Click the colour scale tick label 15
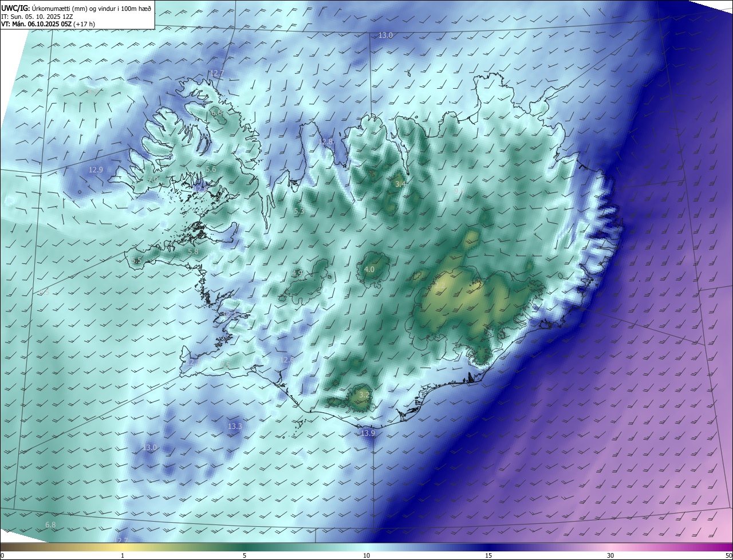This screenshot has height=560, width=733. pyautogui.click(x=488, y=555)
